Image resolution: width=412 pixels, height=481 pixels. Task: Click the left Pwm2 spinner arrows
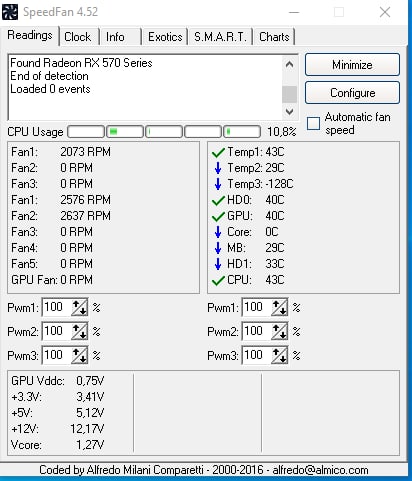coord(79,331)
